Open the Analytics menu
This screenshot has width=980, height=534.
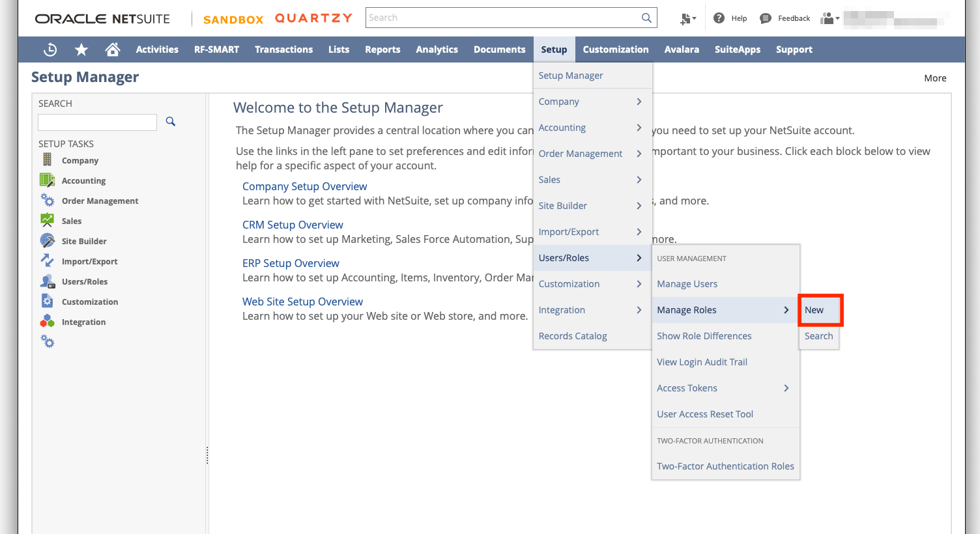[437, 49]
